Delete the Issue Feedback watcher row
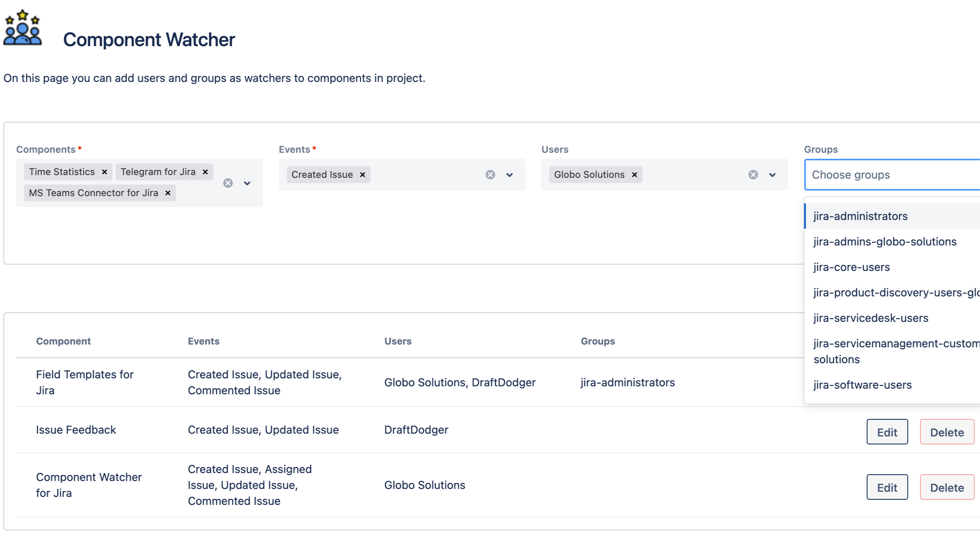980x557 pixels. click(x=947, y=432)
